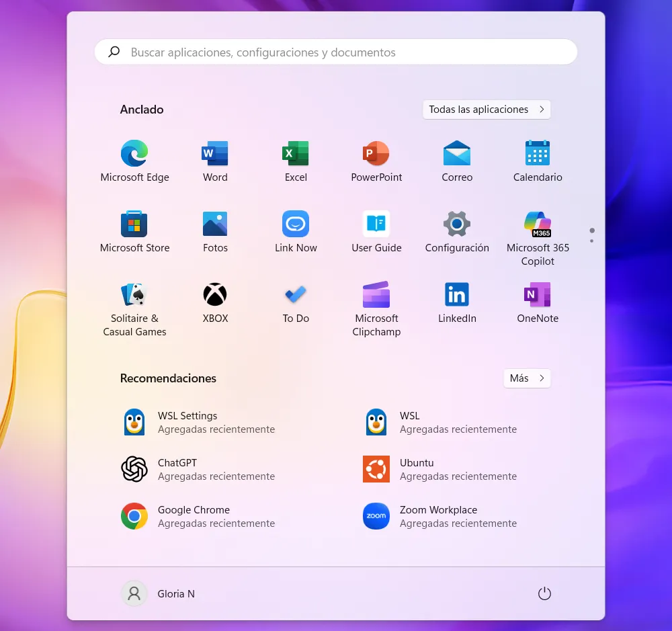Screen dimensions: 672x631
Task: Show Todas las aplicaciones list
Action: tap(487, 110)
